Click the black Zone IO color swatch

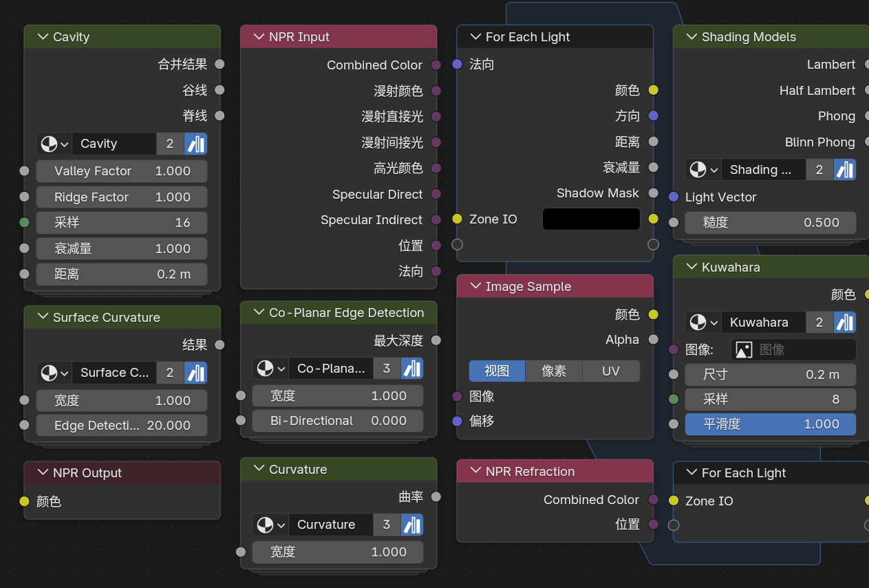coord(591,219)
